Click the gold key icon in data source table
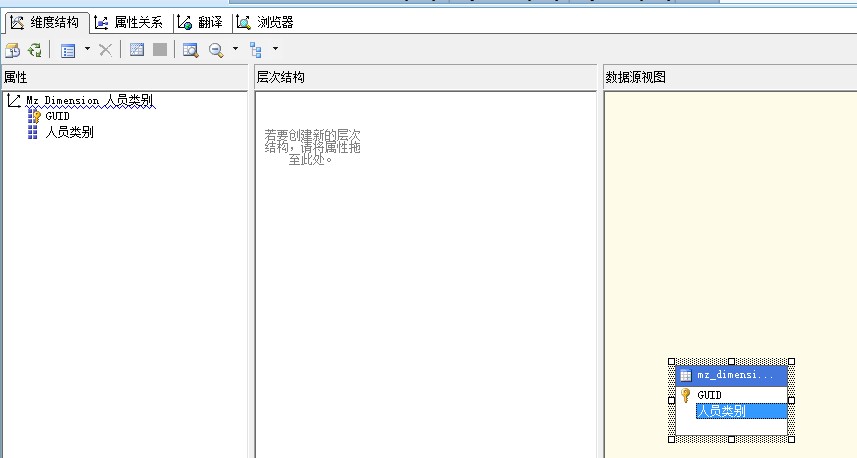The image size is (857, 458). [686, 395]
